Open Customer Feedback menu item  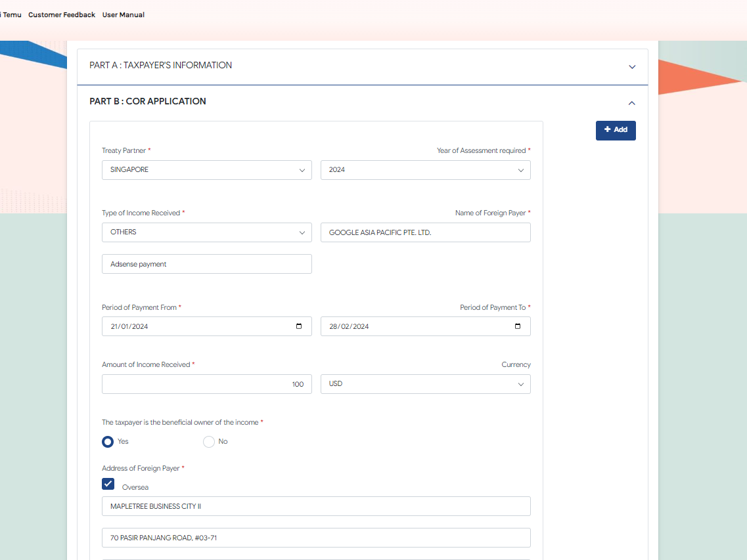click(62, 14)
